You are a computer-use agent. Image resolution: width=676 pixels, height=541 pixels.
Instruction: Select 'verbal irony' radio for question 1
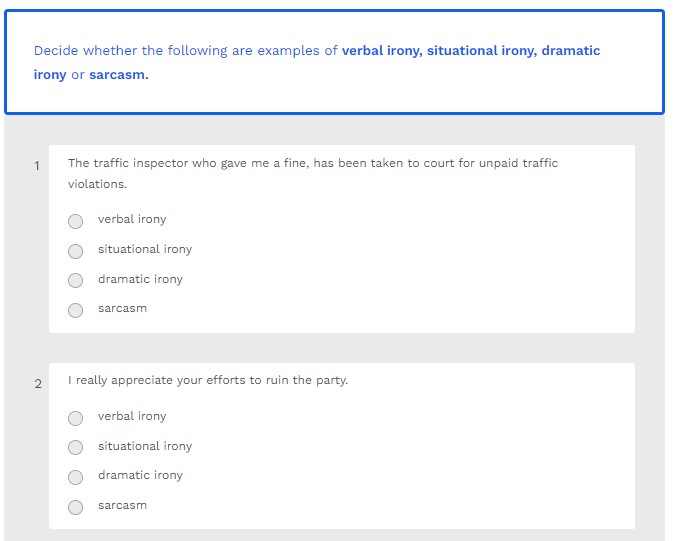[75, 221]
